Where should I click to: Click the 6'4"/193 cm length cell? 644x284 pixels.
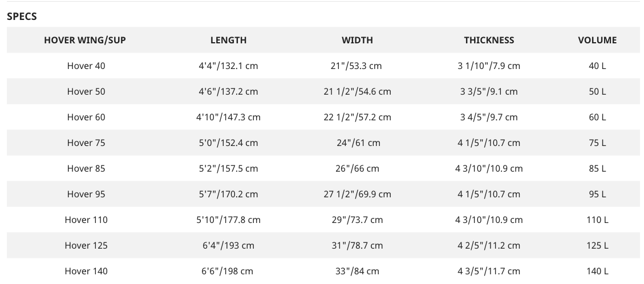click(x=228, y=245)
